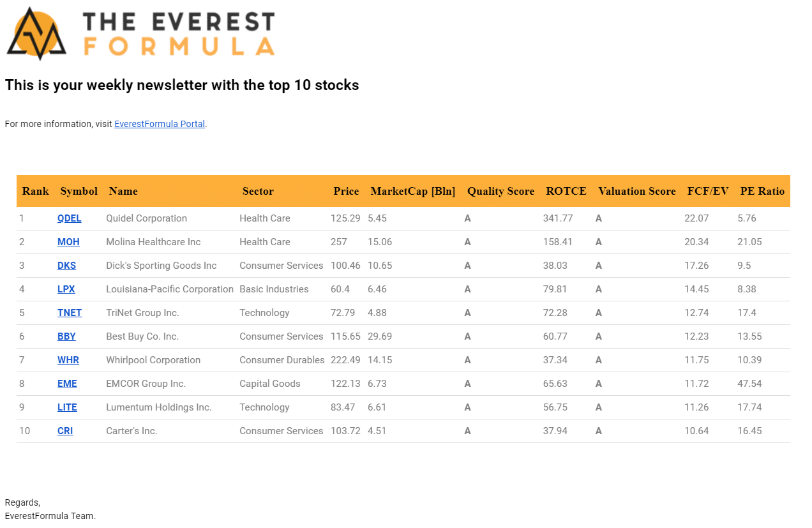Click Whirlpool's price 222.49
This screenshot has height=528, width=812.
[345, 360]
